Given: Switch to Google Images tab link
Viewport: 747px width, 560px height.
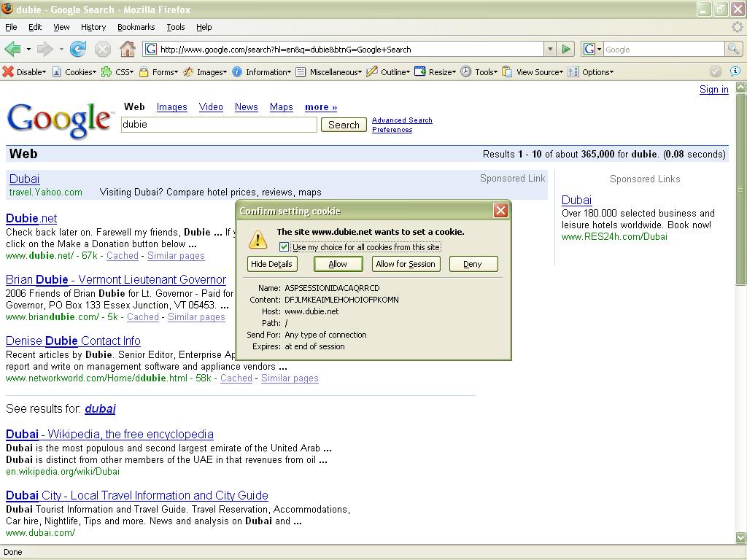Looking at the screenshot, I should click(x=171, y=106).
